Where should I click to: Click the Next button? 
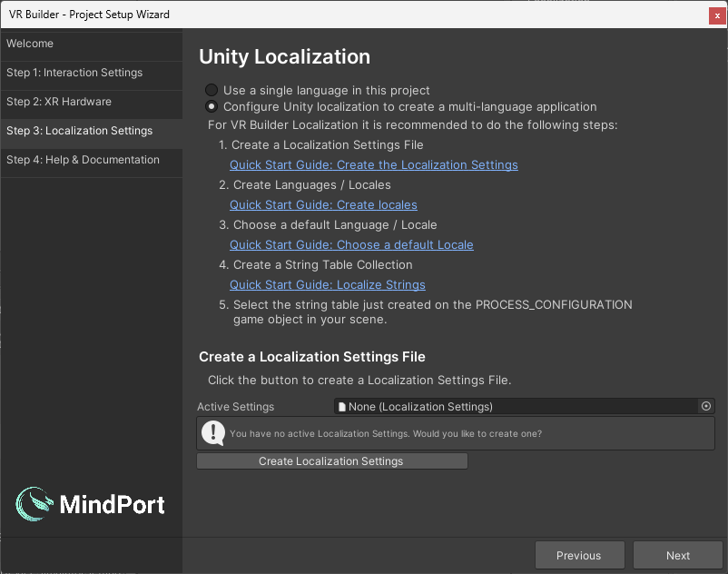point(677,556)
